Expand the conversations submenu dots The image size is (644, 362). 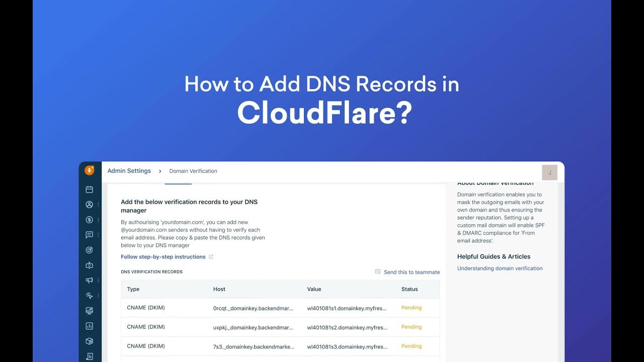pos(98,235)
